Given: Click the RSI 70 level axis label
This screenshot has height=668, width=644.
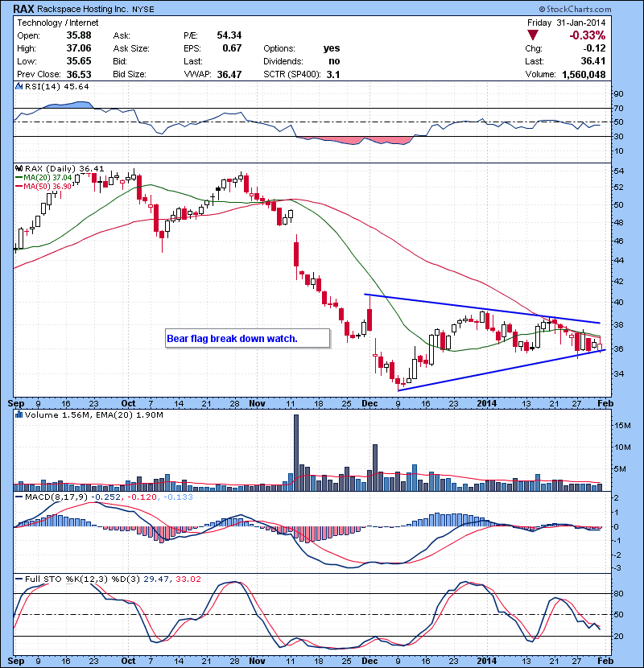Looking at the screenshot, I should point(618,108).
